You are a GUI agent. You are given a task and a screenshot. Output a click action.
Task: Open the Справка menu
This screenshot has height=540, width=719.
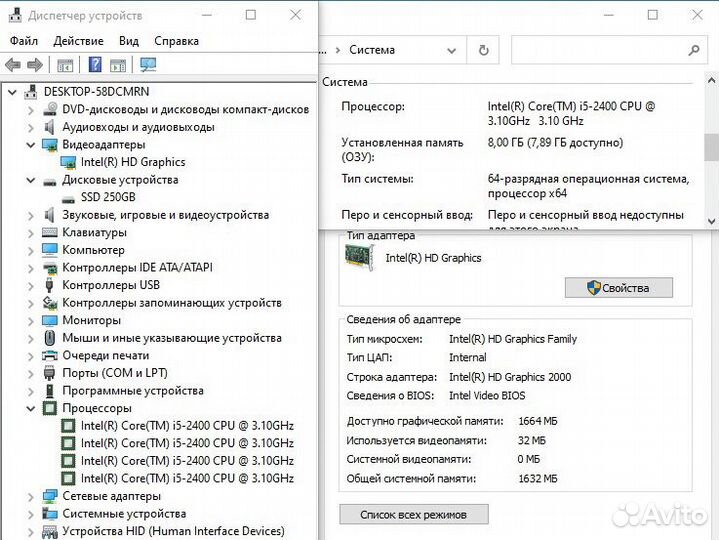pos(177,41)
